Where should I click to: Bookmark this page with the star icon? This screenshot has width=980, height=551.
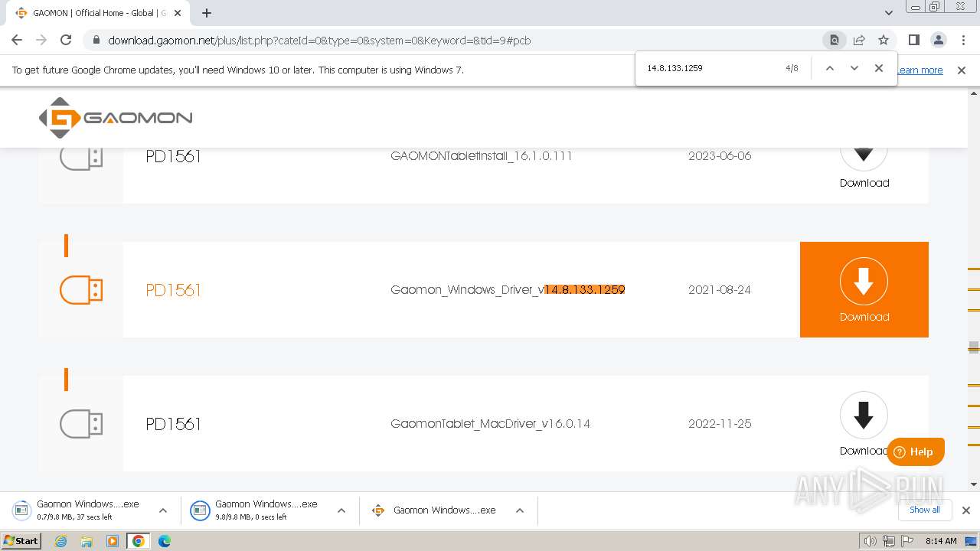tap(884, 40)
